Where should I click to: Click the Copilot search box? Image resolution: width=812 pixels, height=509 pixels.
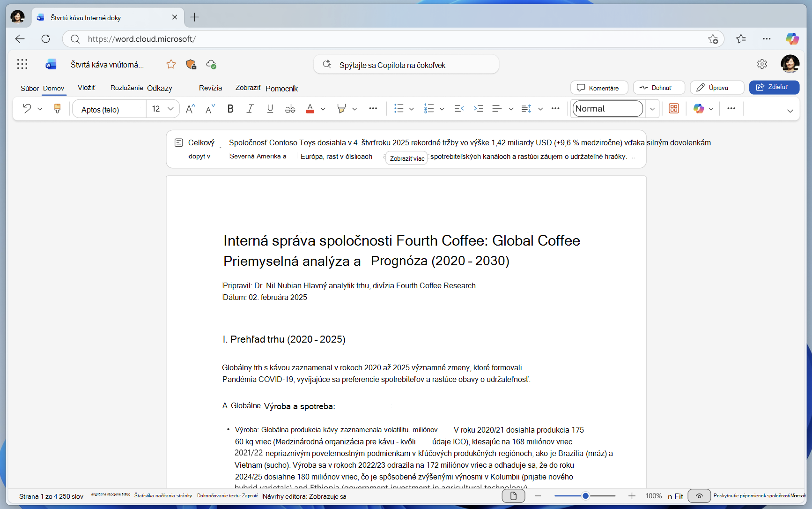click(x=406, y=65)
